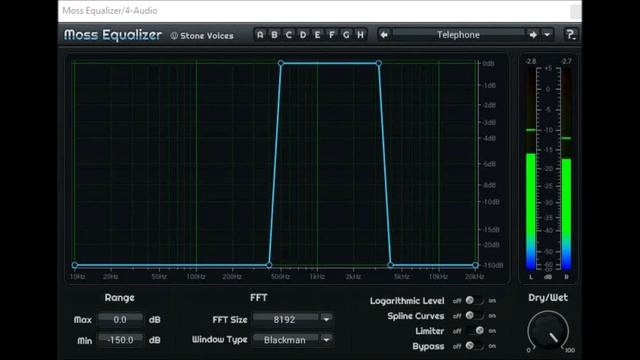Click the Telephone preset name field

pos(458,35)
